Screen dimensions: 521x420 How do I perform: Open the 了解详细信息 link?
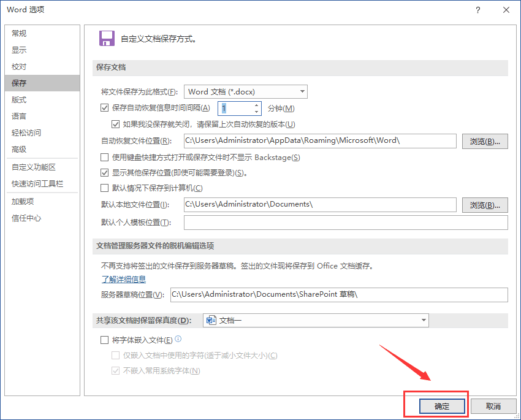124,280
